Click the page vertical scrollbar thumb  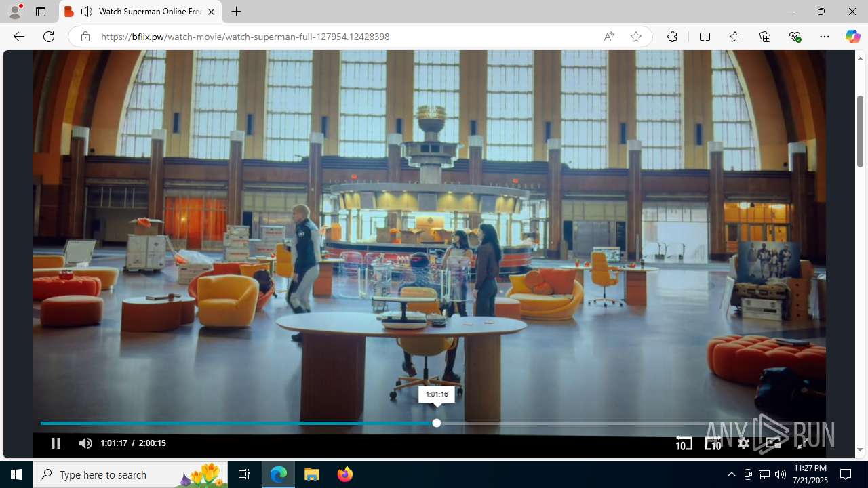[860, 131]
